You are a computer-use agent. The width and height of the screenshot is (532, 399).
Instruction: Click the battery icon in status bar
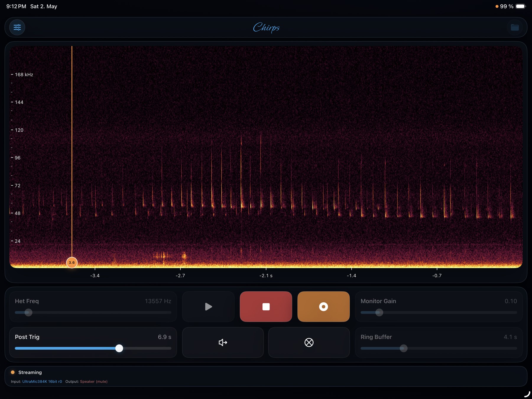[521, 7]
